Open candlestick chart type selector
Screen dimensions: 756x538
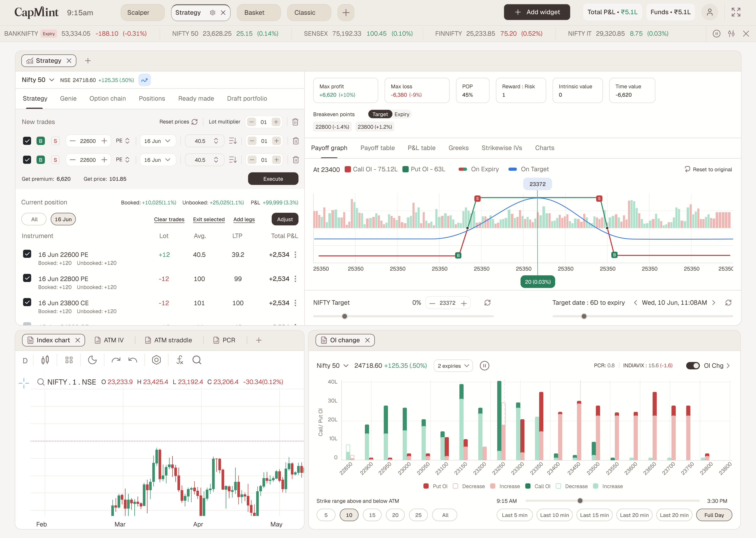(45, 360)
